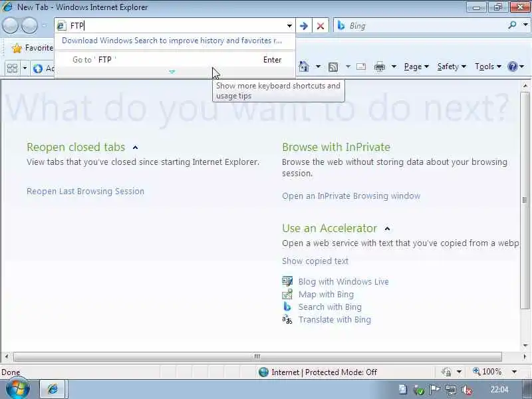This screenshot has width=532, height=399.
Task: Click Translate with Bing accelerator
Action: [x=334, y=320]
